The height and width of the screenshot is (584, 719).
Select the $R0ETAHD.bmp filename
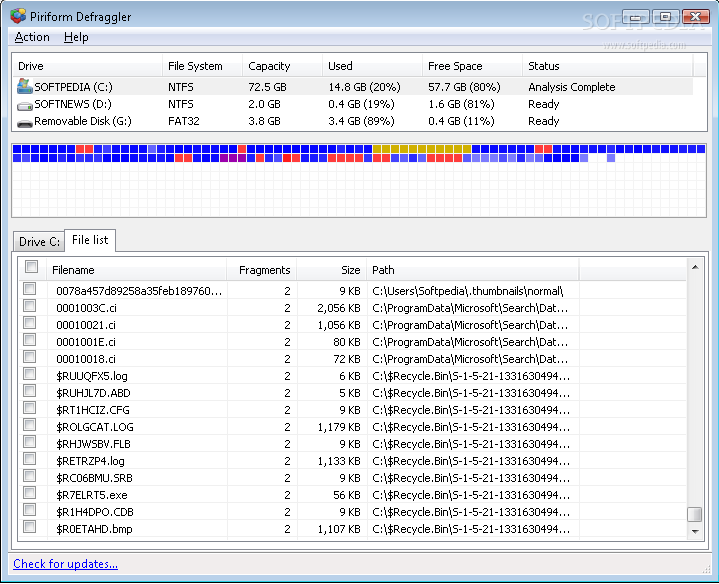(x=94, y=529)
